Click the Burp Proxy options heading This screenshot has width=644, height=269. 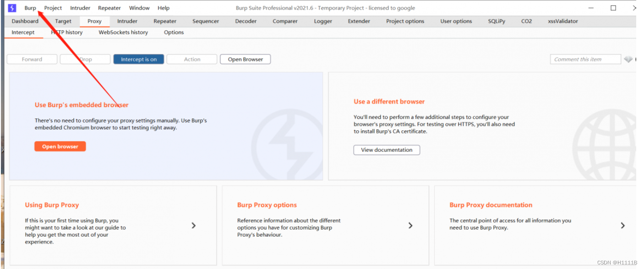pyautogui.click(x=267, y=205)
